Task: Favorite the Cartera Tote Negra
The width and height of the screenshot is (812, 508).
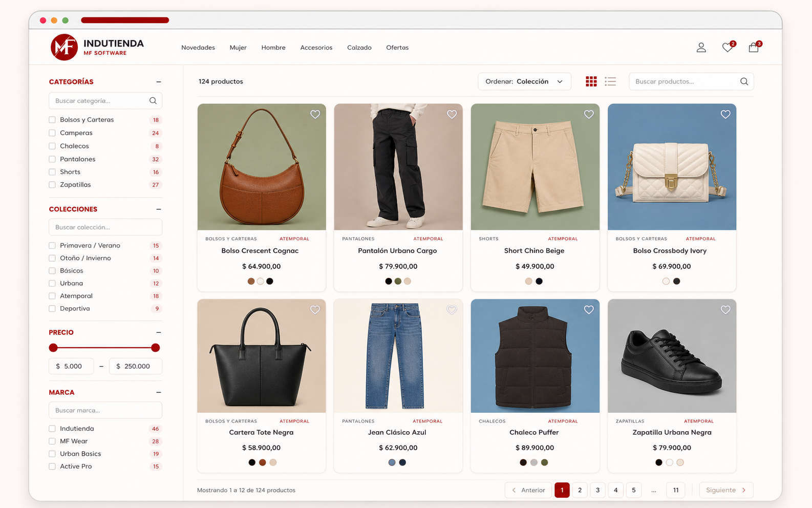Action: coord(315,309)
